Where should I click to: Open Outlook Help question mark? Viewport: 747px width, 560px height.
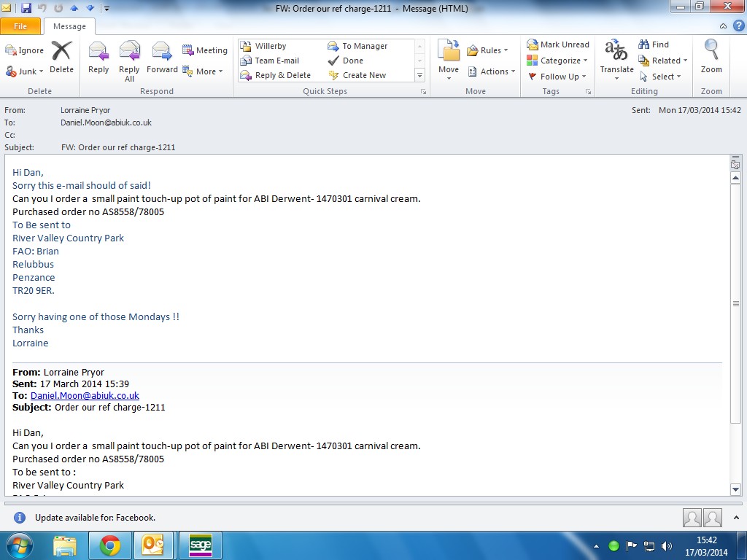738,26
